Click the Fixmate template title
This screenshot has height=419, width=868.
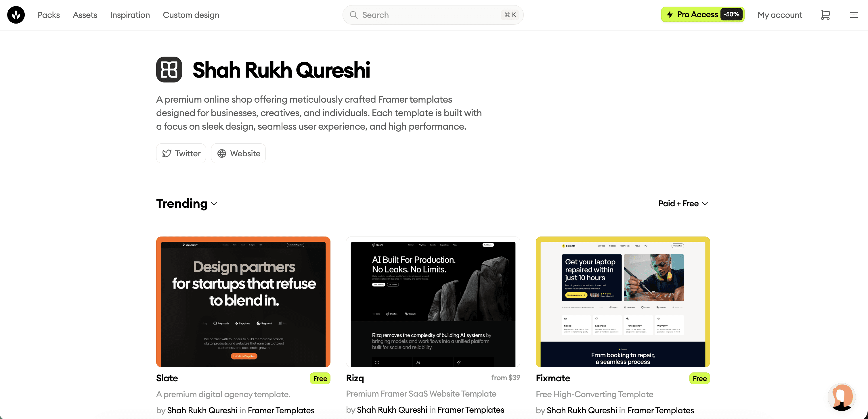tap(553, 378)
